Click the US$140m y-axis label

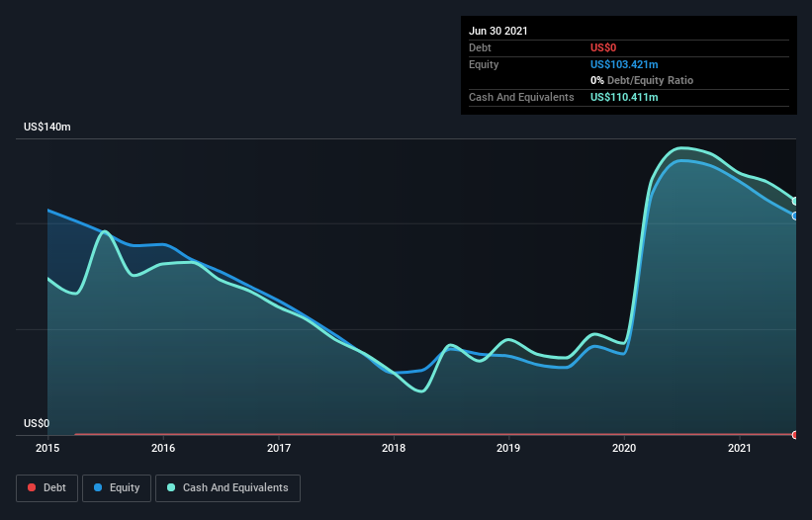(47, 127)
